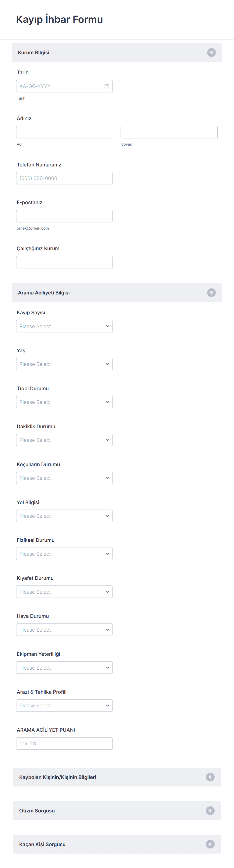Expand the Kaçan Kişi Sorgusu arrow icon

210,844
